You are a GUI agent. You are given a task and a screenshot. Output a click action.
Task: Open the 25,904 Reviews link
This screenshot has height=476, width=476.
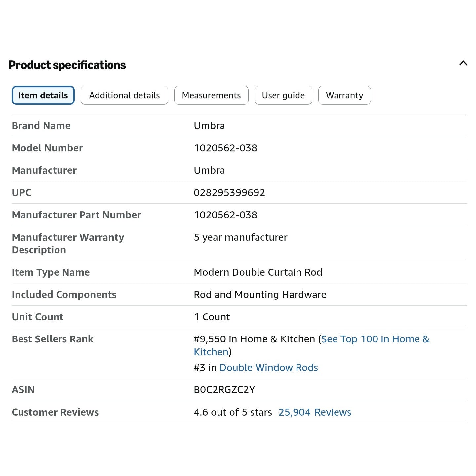[x=315, y=412]
